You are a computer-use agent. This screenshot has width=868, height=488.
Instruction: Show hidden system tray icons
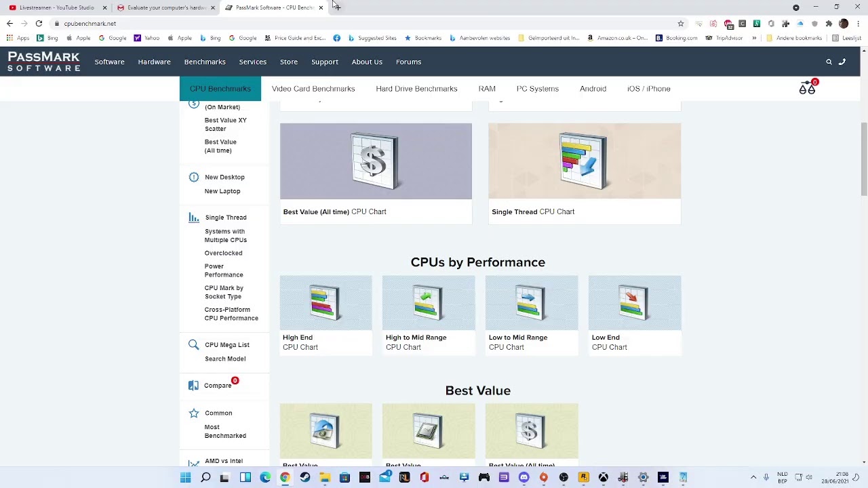point(753,478)
